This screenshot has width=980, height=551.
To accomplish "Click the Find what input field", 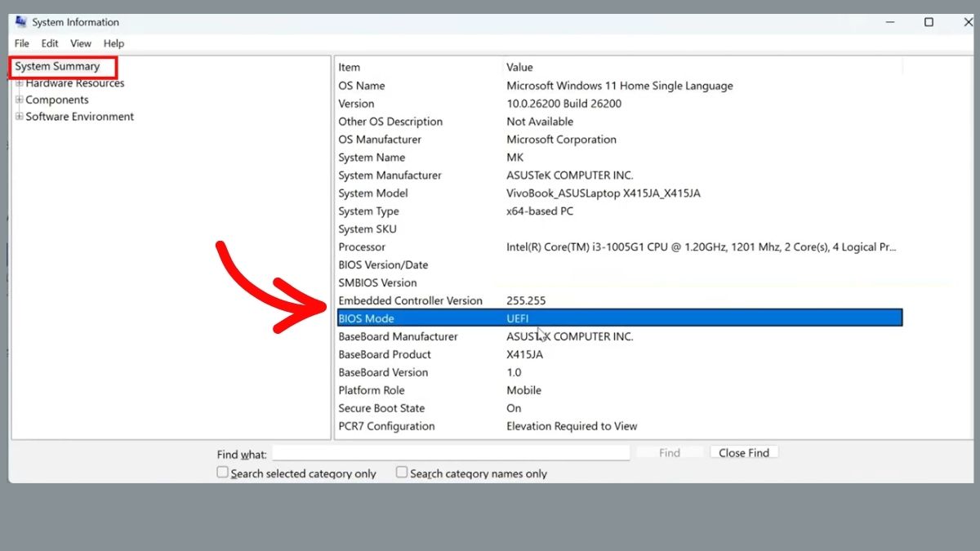I will click(x=451, y=453).
